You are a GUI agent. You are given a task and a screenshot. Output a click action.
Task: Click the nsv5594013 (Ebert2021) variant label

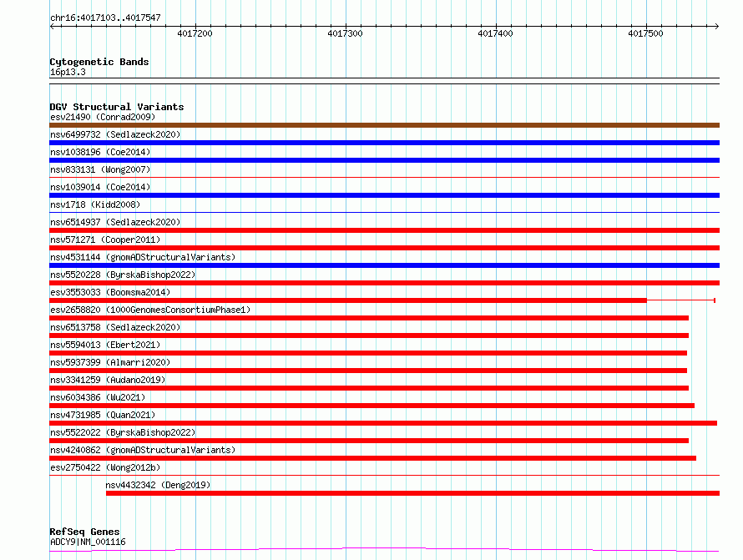point(104,345)
